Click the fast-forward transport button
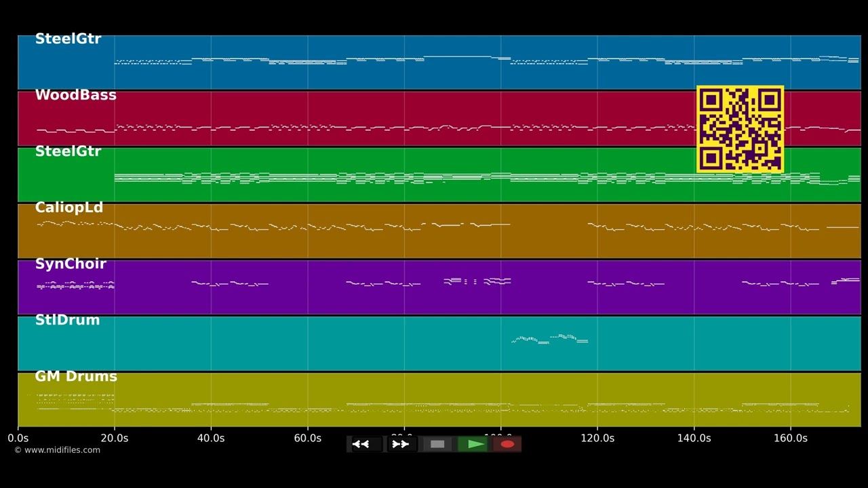This screenshot has width=868, height=488. point(401,444)
